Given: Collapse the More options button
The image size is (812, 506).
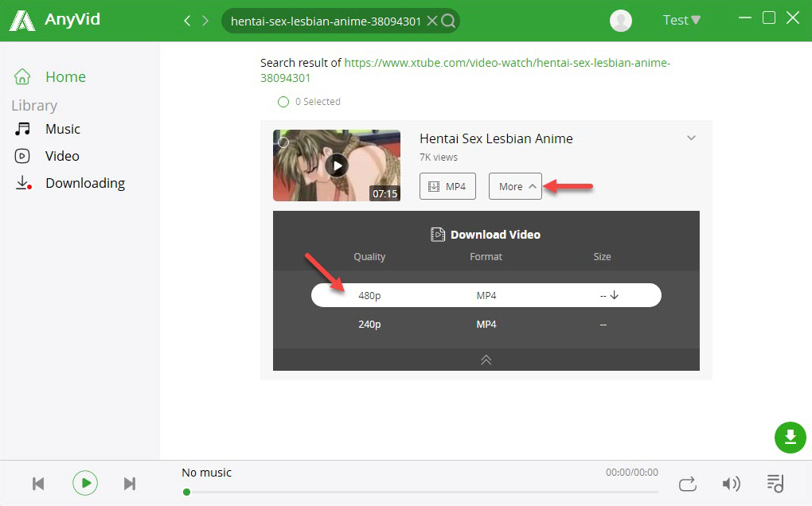Looking at the screenshot, I should pyautogui.click(x=515, y=186).
